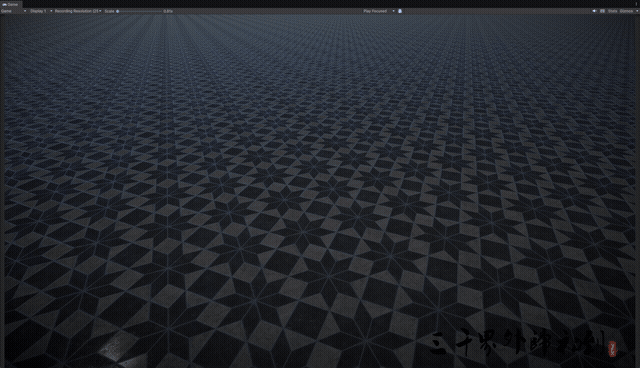Toggle the Stats overlay button
The height and width of the screenshot is (368, 640).
tap(612, 11)
